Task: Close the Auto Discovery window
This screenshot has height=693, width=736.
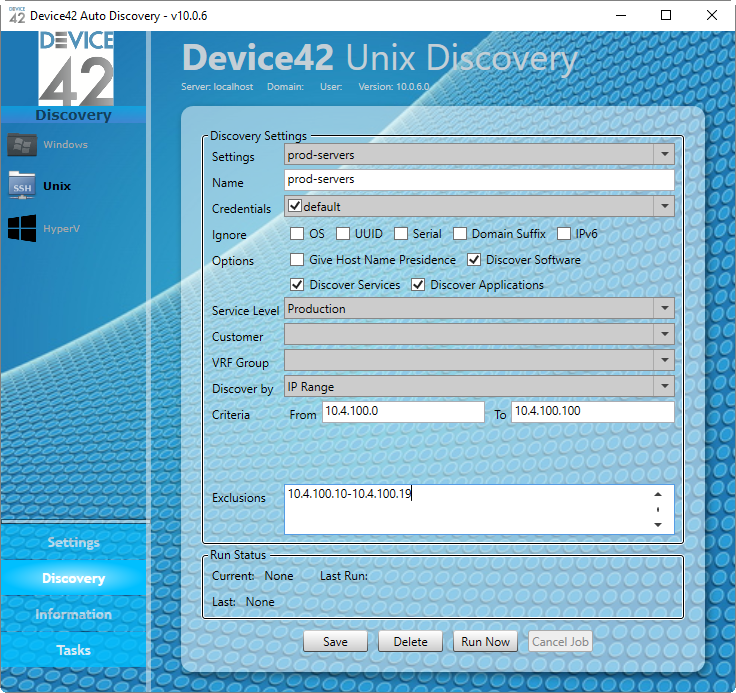Action: click(712, 15)
